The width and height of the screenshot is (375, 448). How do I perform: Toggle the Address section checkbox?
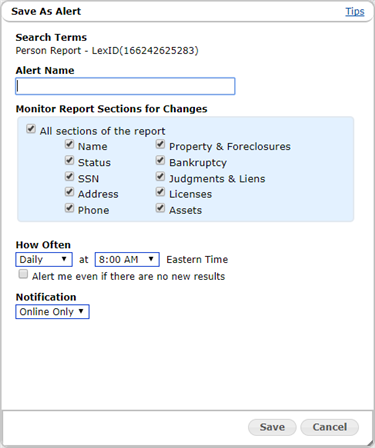[x=69, y=192]
